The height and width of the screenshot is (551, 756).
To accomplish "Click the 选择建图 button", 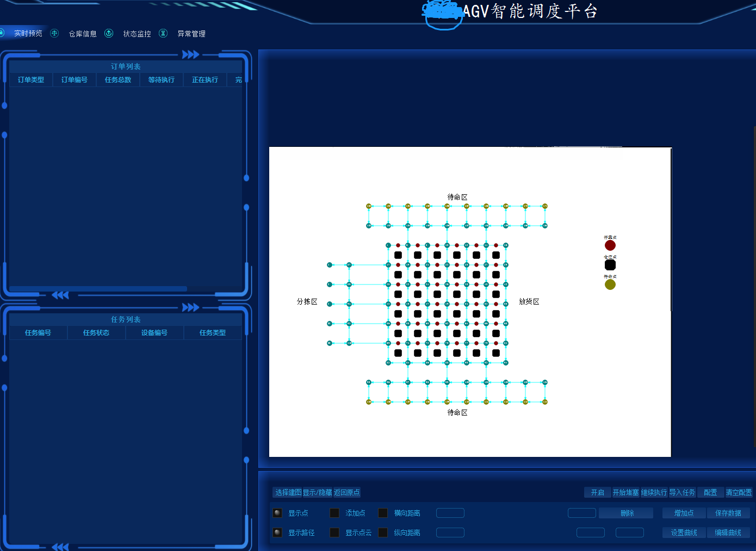I will tap(288, 492).
